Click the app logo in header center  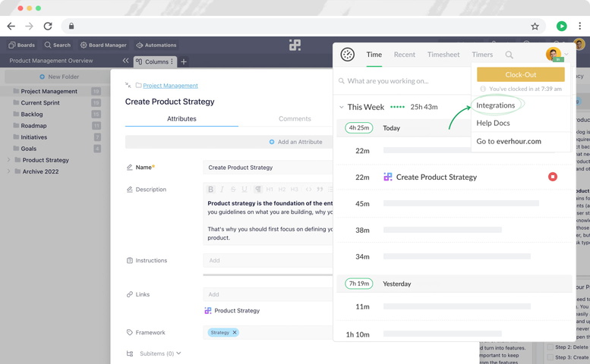295,45
